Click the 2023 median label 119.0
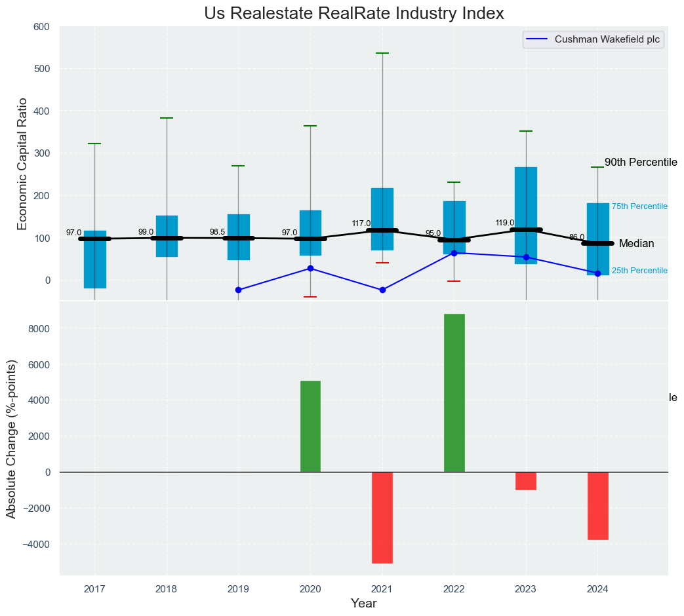Image resolution: width=684 pixels, height=616 pixels. click(x=505, y=223)
